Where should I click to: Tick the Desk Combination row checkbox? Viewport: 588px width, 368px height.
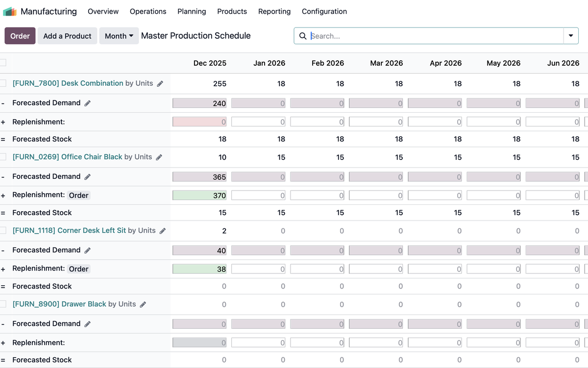tap(3, 83)
